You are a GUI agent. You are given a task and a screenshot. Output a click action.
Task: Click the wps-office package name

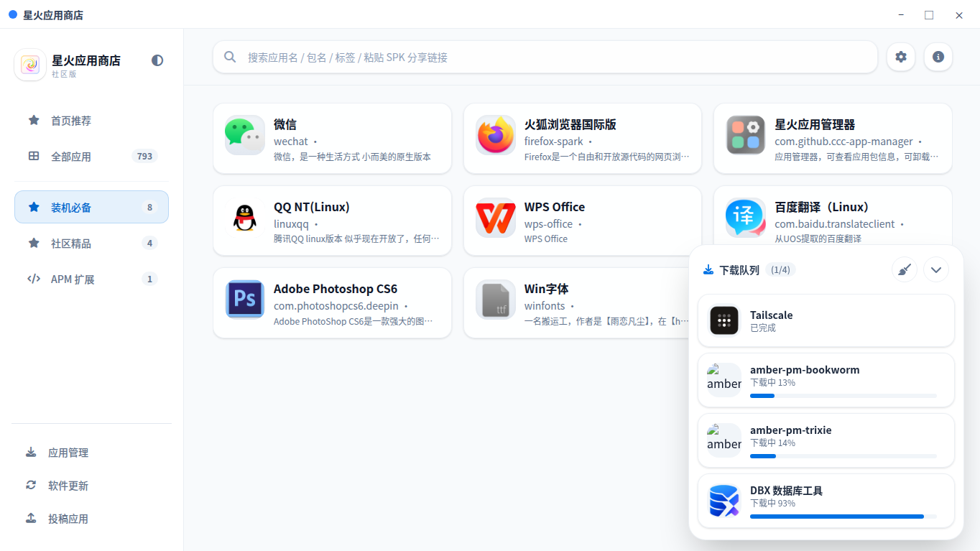click(x=548, y=224)
